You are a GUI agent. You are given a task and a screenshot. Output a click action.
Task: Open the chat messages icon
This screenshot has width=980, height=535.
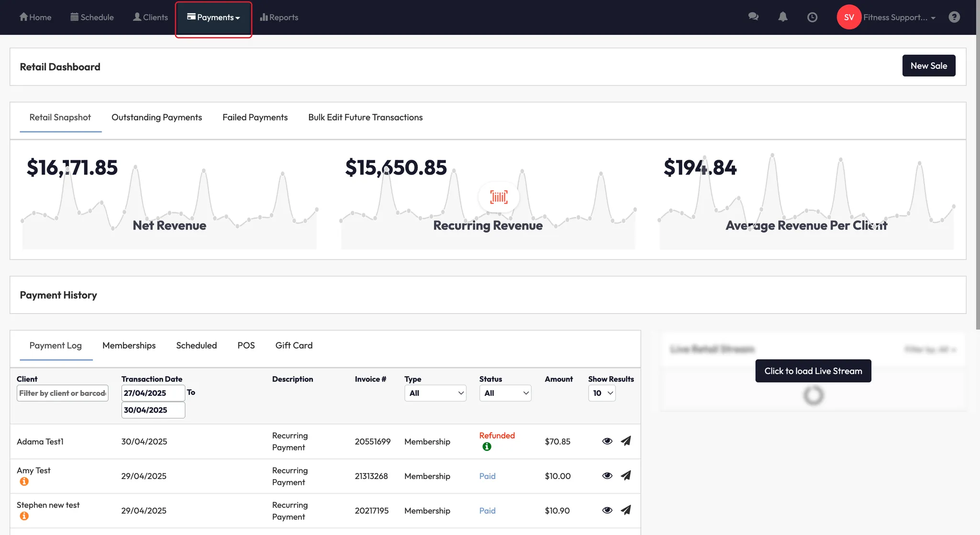pos(753,17)
